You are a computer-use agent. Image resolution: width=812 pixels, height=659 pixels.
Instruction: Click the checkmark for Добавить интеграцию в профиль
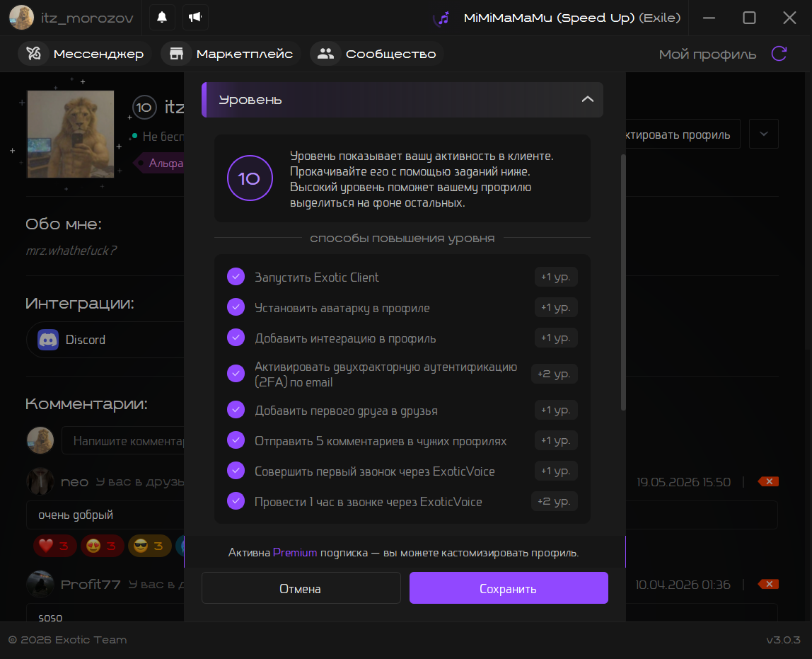236,338
